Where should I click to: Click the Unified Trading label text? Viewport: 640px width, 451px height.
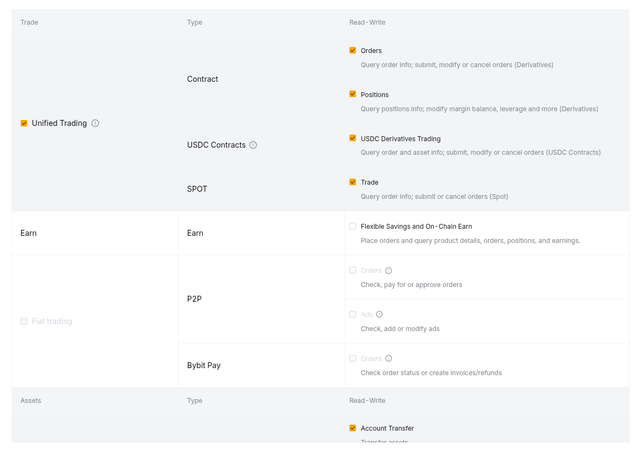coord(59,123)
